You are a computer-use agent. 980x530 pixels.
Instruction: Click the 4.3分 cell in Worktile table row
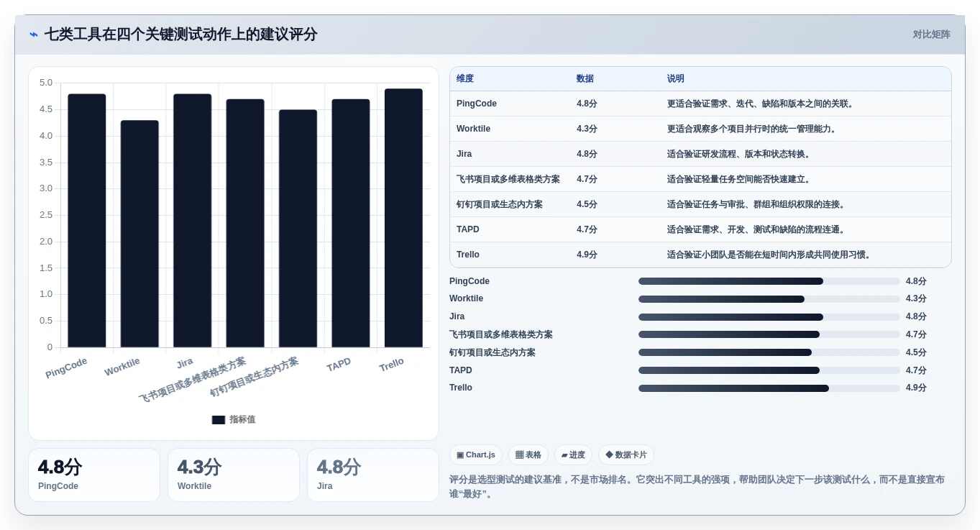(587, 129)
